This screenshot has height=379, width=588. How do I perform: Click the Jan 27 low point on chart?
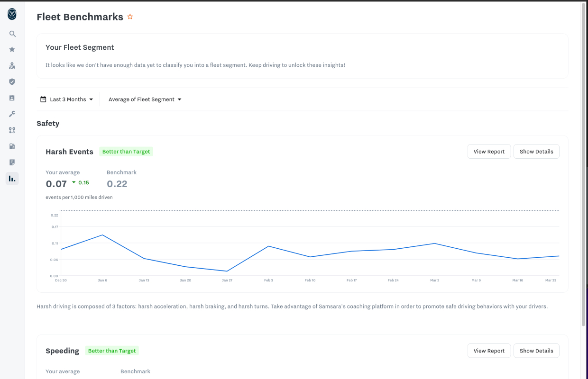pyautogui.click(x=227, y=271)
